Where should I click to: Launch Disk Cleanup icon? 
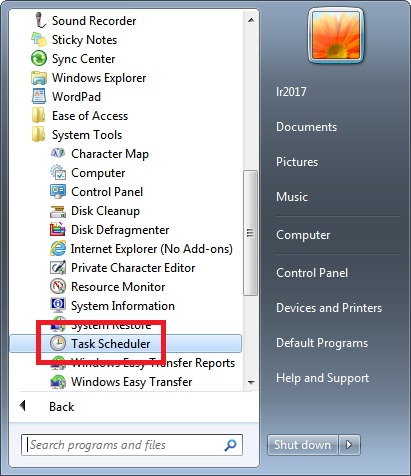coord(58,211)
